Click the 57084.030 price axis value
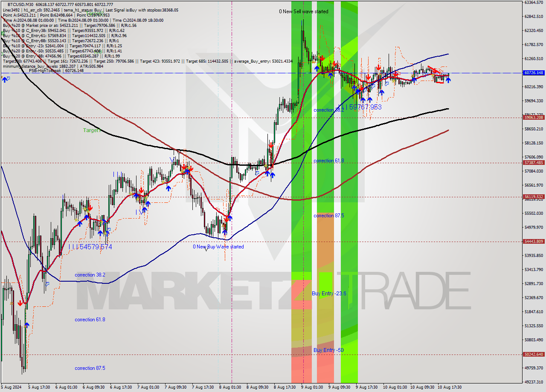546x392 pixels. tap(534, 171)
